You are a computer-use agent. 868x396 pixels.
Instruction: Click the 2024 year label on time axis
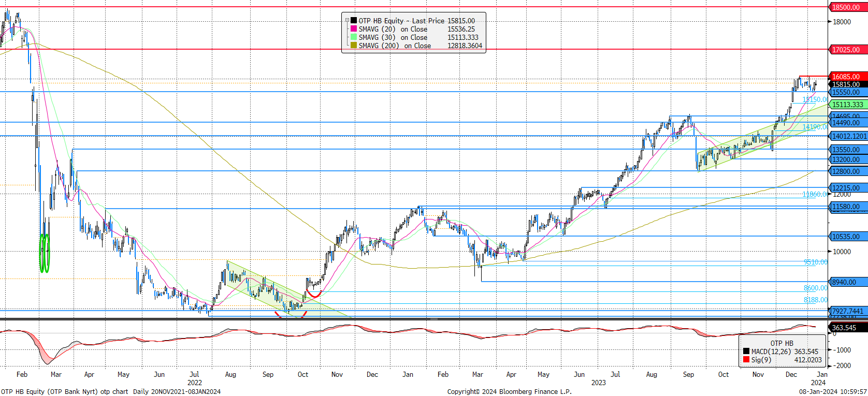click(x=818, y=383)
